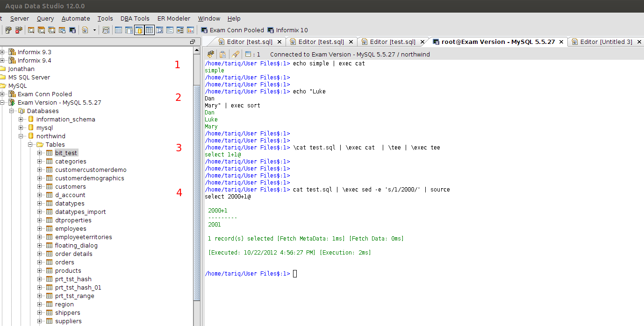Expand the Exam Conn Pooled server node
Image resolution: width=644 pixels, height=326 pixels.
coord(2,94)
